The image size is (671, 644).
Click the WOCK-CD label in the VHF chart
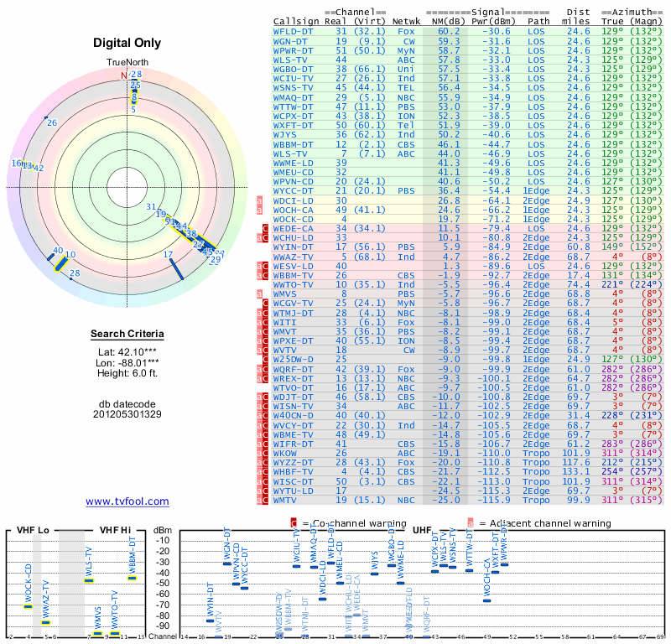(x=29, y=583)
